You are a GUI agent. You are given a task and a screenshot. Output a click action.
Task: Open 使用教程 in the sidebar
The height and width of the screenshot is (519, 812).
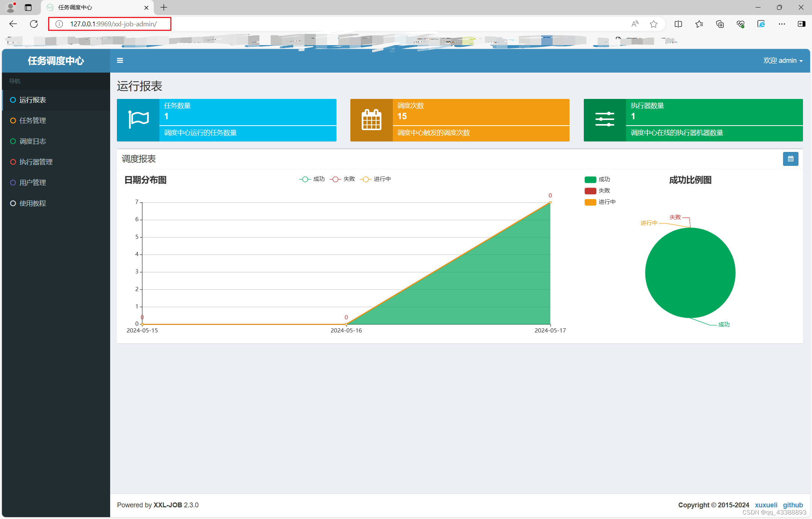(x=56, y=203)
